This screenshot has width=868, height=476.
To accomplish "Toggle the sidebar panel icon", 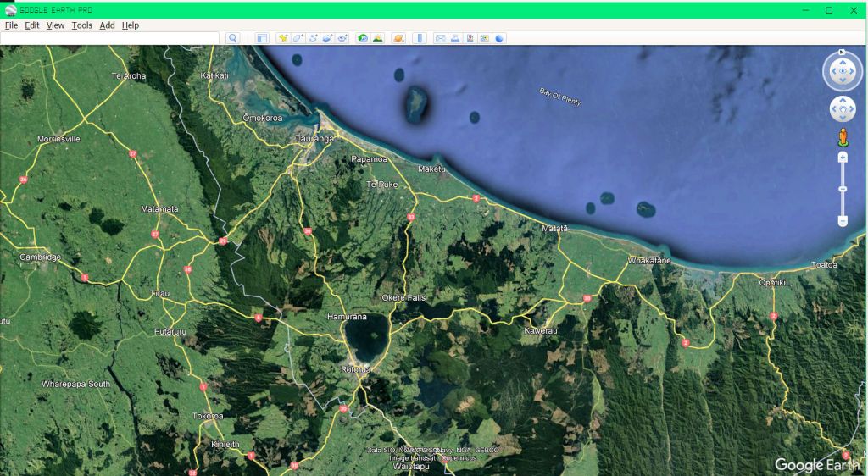I will [x=262, y=38].
